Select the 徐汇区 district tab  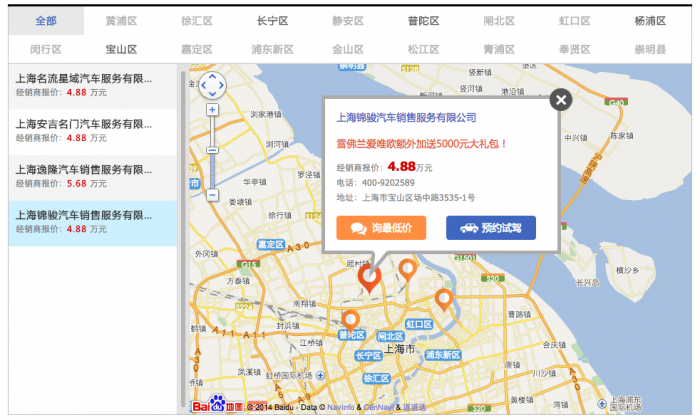coord(197,21)
